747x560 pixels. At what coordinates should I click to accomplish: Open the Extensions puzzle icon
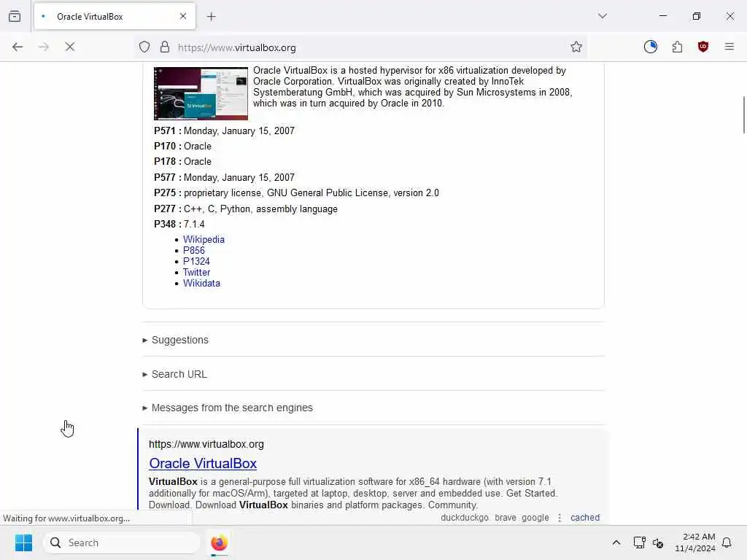(x=677, y=47)
